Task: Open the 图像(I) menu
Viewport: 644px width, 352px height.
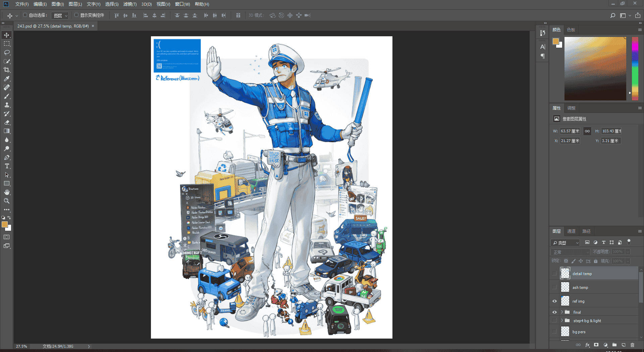Action: (x=58, y=4)
